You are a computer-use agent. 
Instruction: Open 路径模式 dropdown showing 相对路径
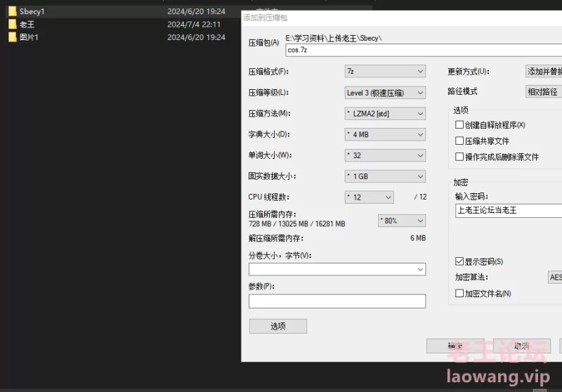click(544, 92)
